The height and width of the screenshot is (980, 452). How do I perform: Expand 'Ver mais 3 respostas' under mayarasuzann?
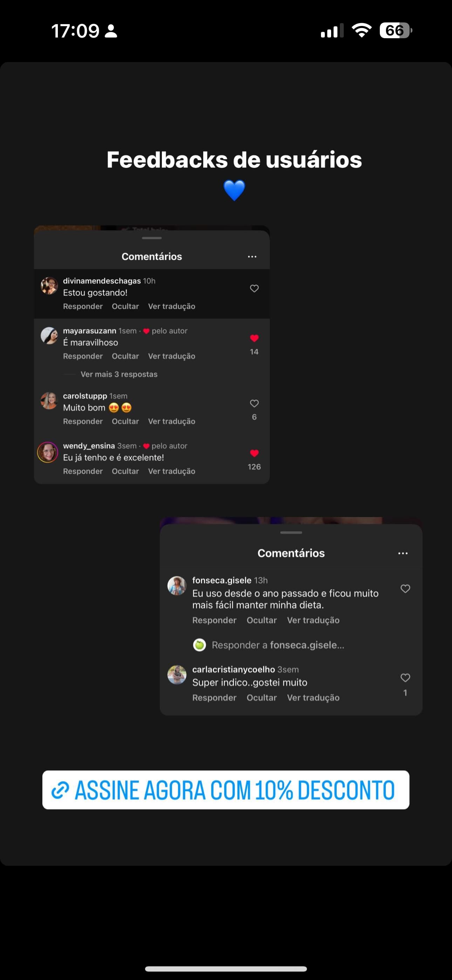click(x=118, y=374)
